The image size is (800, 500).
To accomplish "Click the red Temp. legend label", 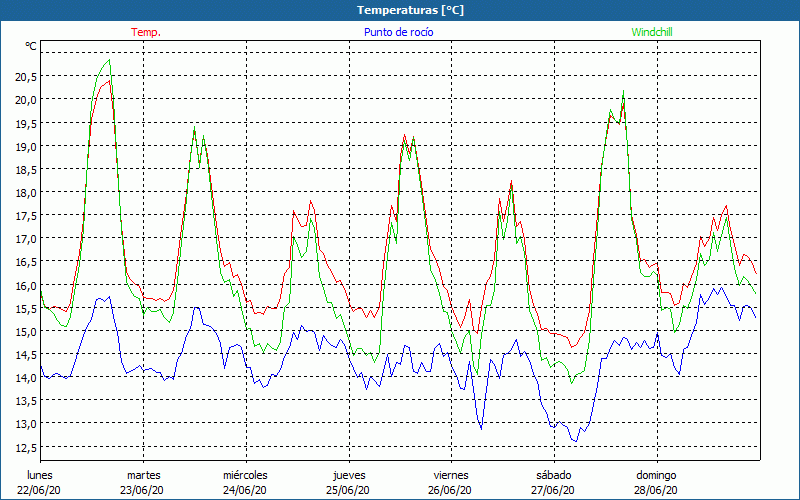I will click(146, 32).
